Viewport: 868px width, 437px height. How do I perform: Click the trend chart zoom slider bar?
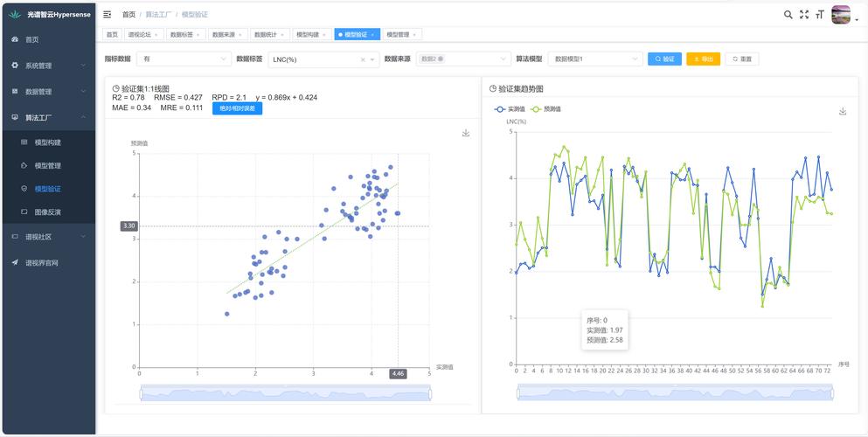675,392
